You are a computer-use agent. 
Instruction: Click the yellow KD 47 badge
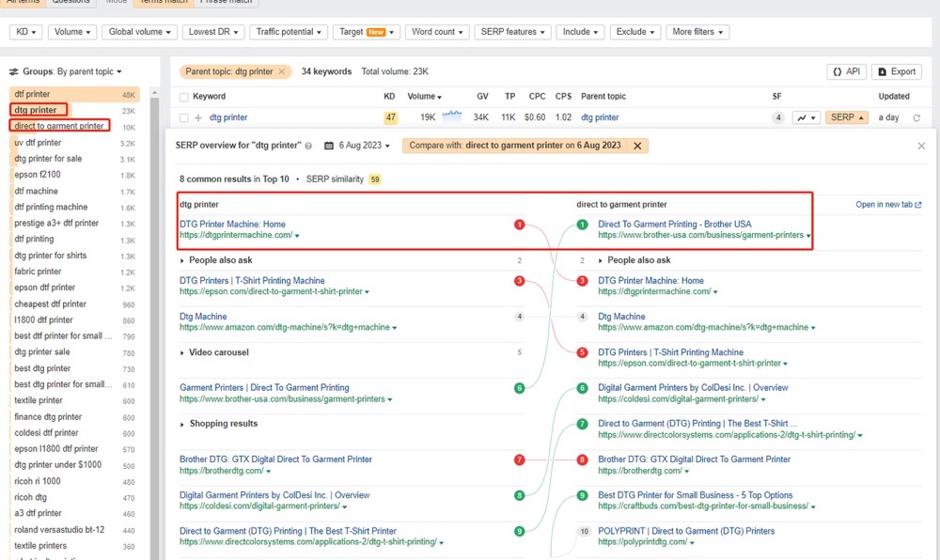coord(390,117)
